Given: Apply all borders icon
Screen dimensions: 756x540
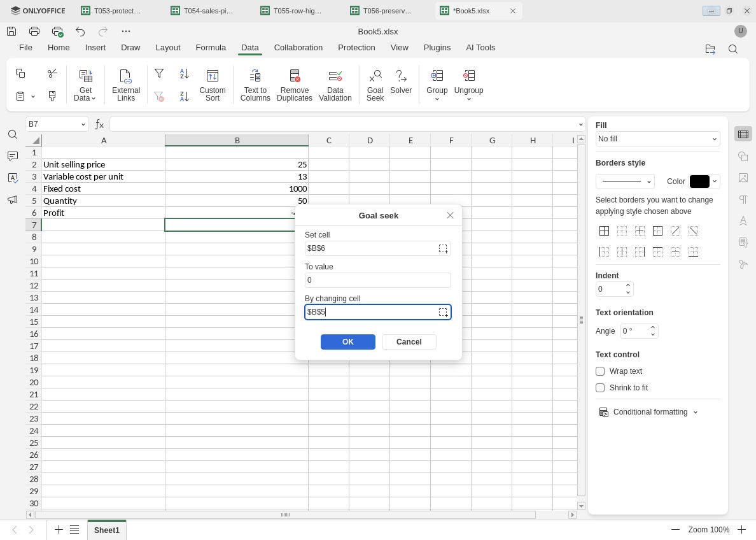Looking at the screenshot, I should (x=604, y=231).
